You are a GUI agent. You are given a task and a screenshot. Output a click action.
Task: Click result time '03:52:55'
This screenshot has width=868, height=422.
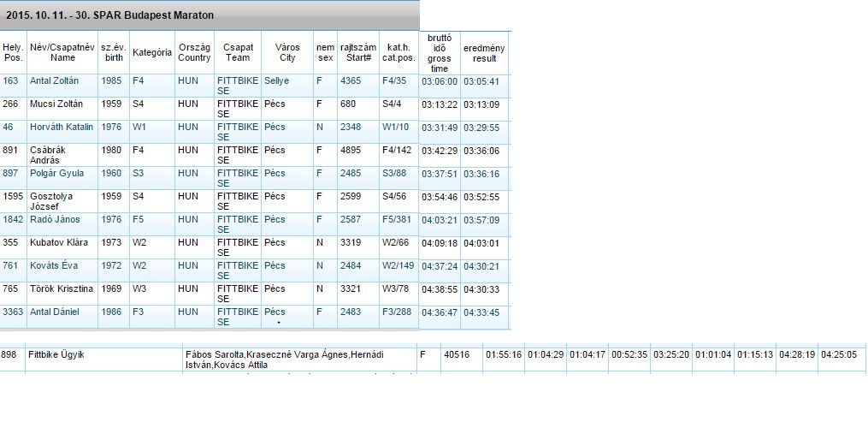(x=481, y=197)
